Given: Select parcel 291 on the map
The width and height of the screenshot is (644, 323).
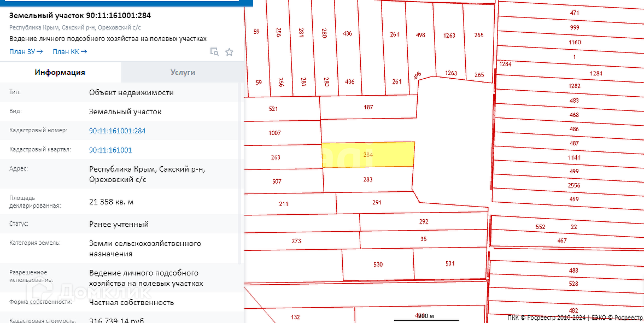Looking at the screenshot, I should [x=377, y=202].
